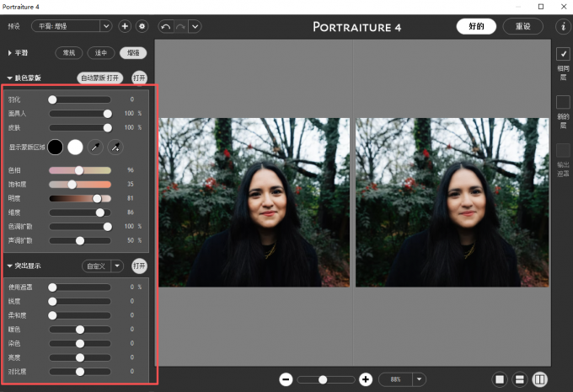Select the eyedropper pick mask color tool
The width and height of the screenshot is (573, 392).
click(95, 148)
